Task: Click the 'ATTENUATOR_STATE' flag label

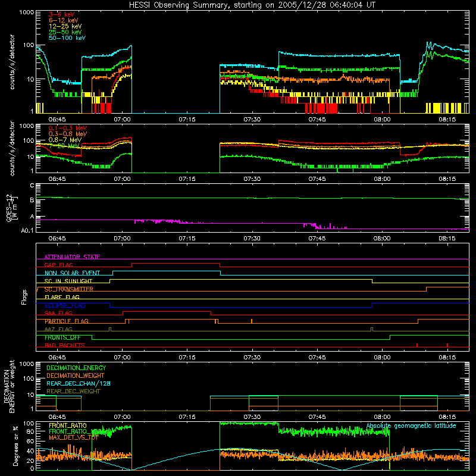Action: click(72, 257)
